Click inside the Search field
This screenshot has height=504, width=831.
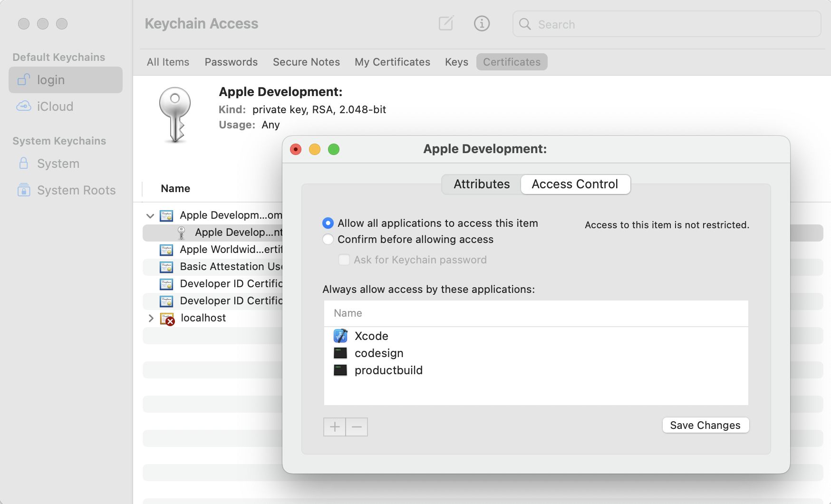coord(594,24)
